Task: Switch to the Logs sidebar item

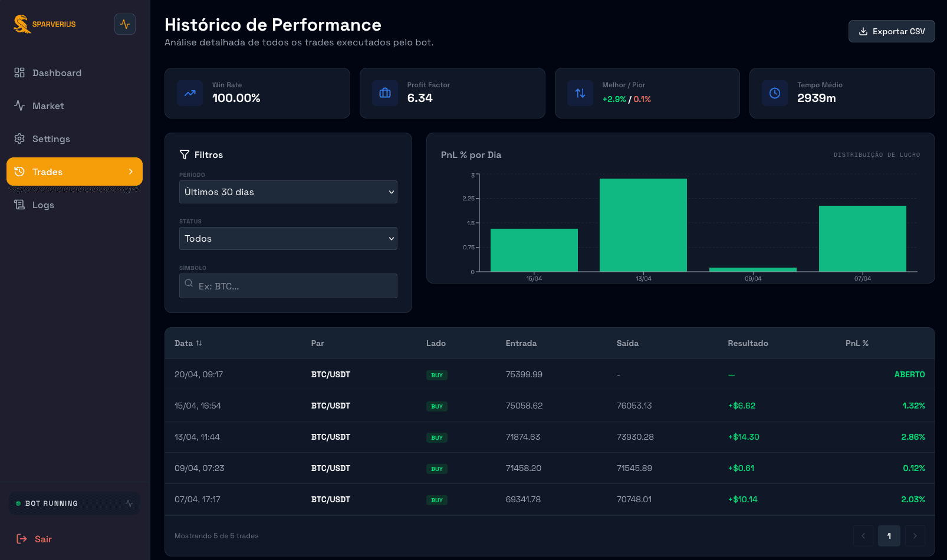Action: pos(42,205)
